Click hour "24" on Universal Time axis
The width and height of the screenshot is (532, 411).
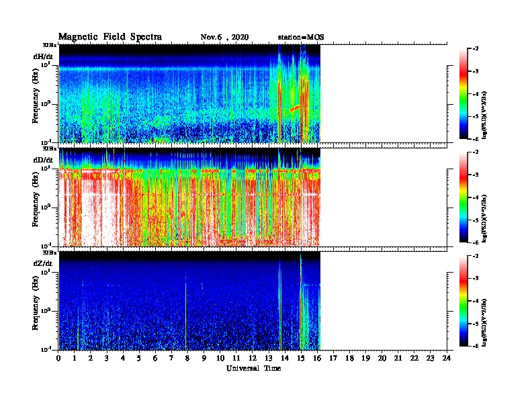point(447,359)
